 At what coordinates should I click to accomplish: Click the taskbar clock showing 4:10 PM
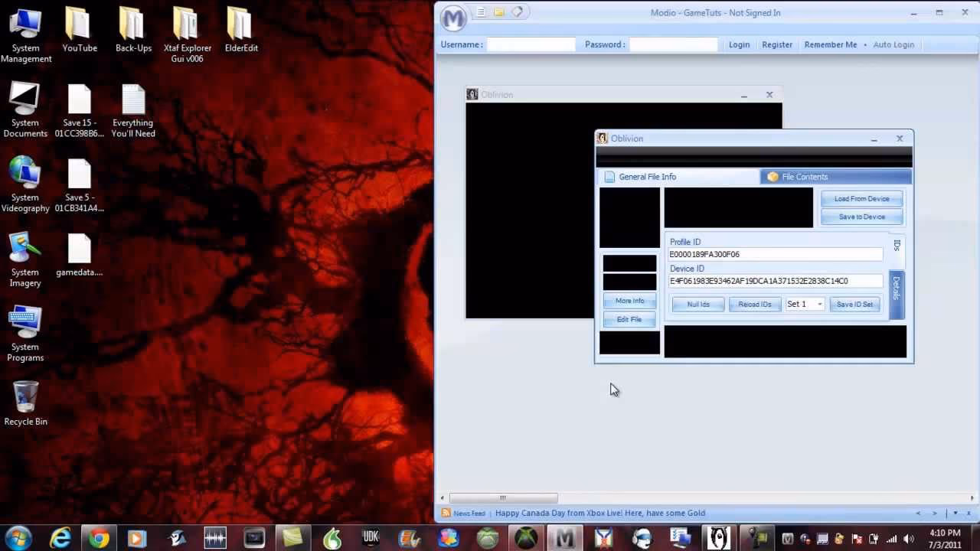tap(945, 539)
